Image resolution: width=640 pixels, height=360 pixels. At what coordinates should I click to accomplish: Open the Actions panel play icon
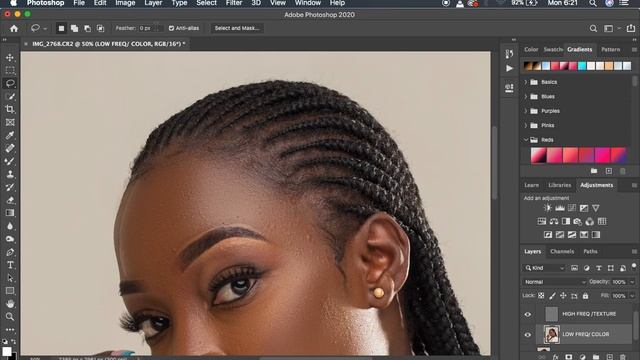coord(509,68)
